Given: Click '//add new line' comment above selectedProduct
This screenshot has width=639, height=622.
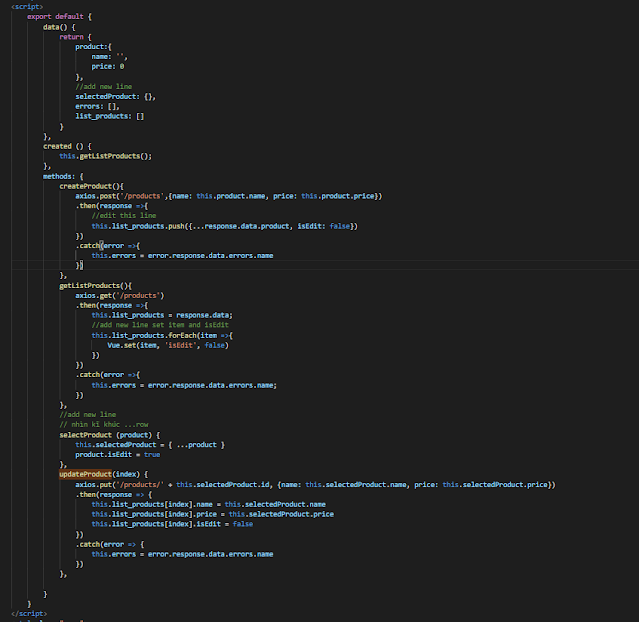Looking at the screenshot, I should (x=104, y=86).
